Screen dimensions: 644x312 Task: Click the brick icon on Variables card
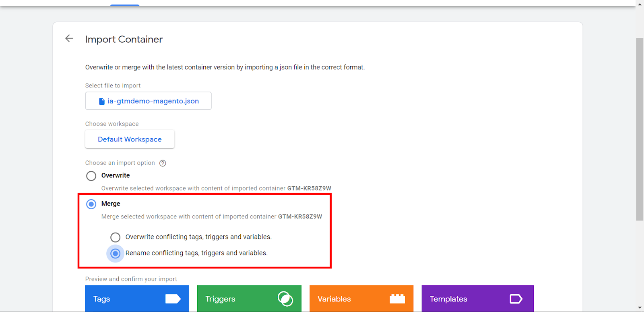397,299
